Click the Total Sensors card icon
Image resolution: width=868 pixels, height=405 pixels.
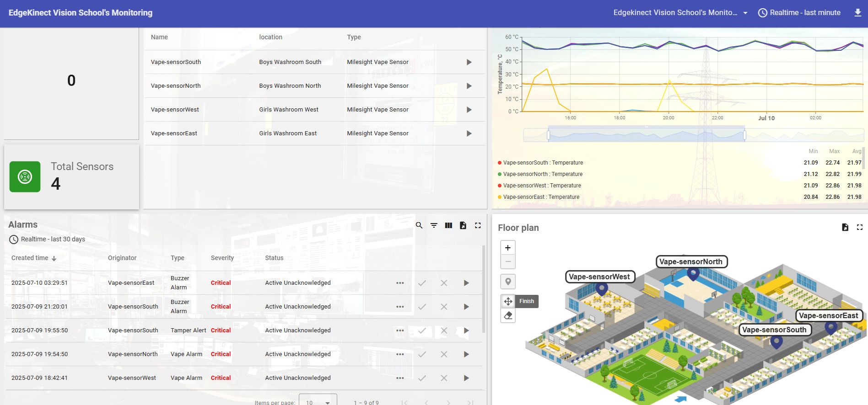25,177
